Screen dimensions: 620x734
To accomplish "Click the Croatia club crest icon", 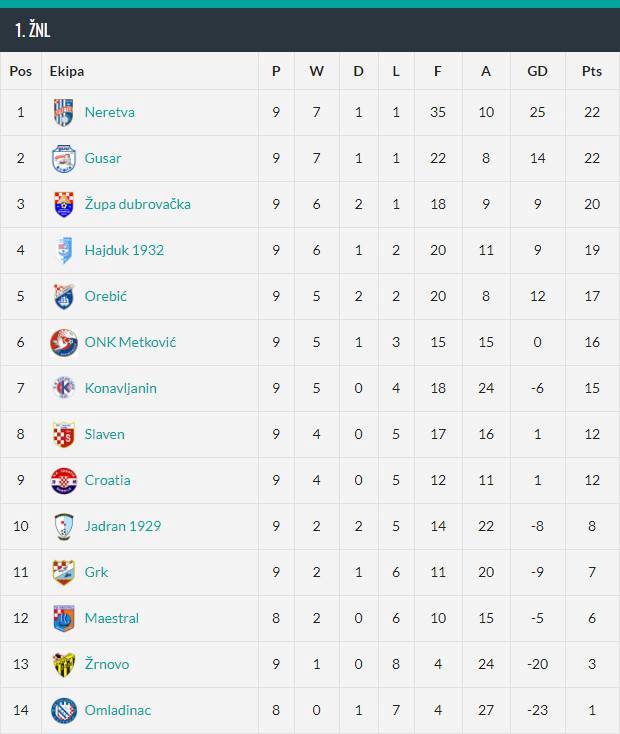I will tap(63, 480).
